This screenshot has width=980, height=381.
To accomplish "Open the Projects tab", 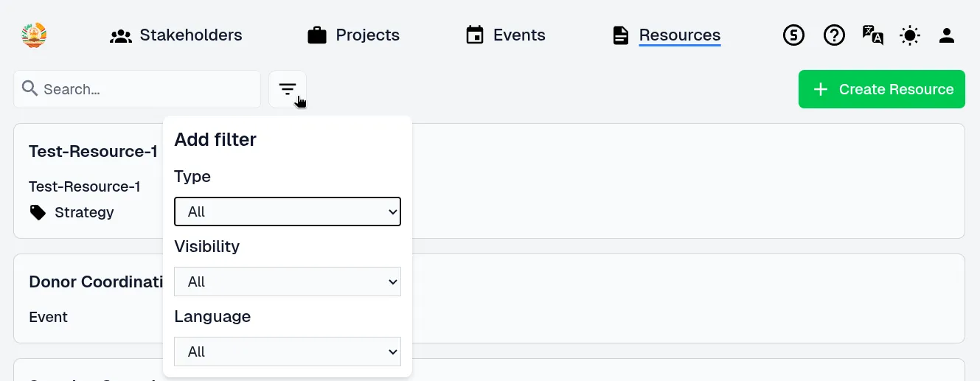I will pyautogui.click(x=367, y=35).
